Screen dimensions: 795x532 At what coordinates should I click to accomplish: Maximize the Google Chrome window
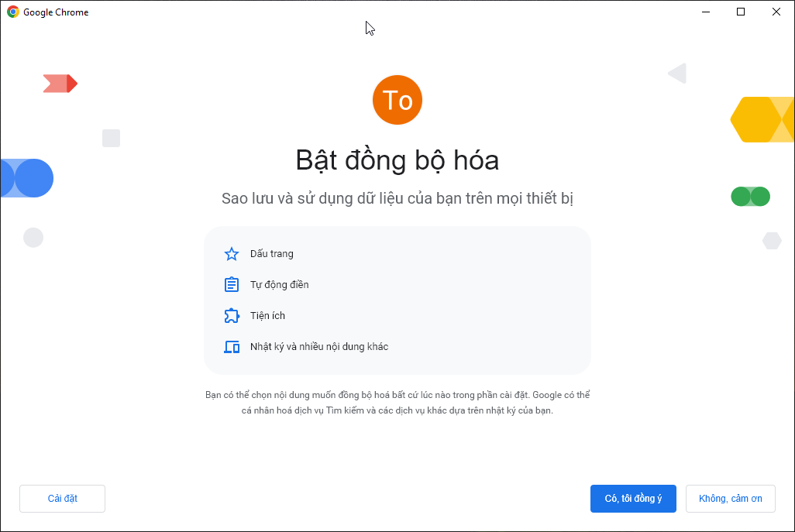tap(741, 12)
